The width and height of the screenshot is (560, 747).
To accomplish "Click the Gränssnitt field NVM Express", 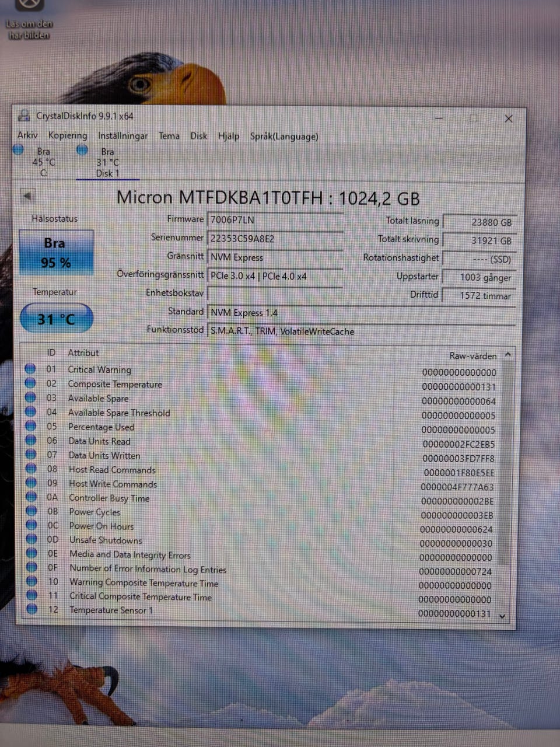I will (x=275, y=257).
